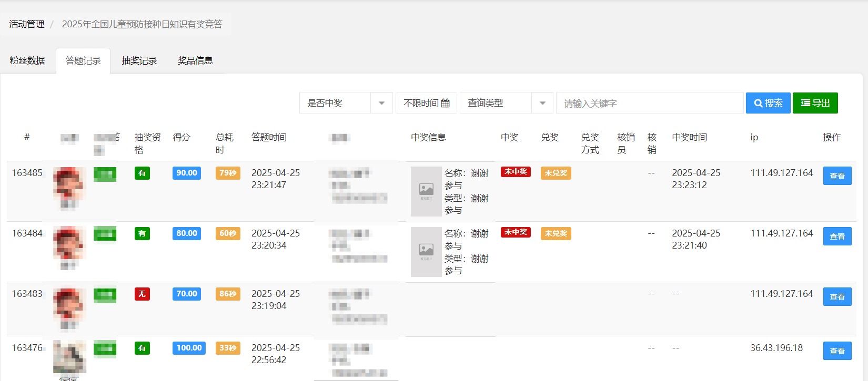Click the 未兑奖 orange badge in row 163485

click(556, 173)
